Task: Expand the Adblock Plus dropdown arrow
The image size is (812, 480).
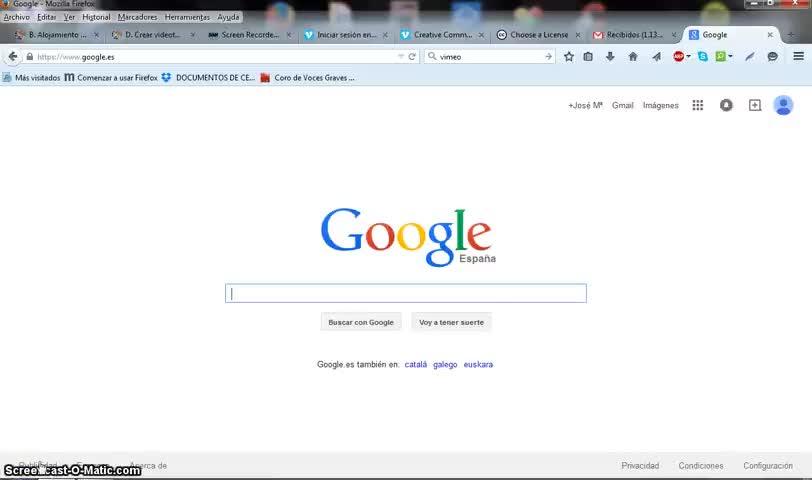Action: tap(688, 56)
